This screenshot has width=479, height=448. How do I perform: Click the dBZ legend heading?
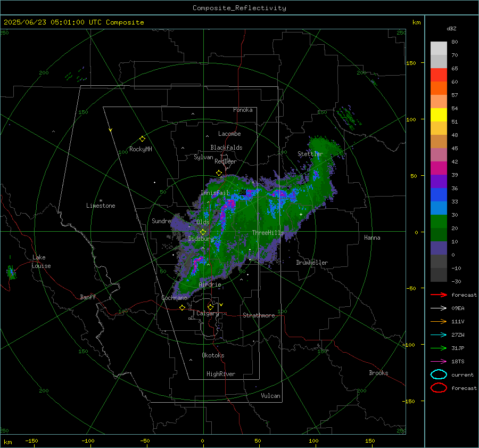pos(451,28)
